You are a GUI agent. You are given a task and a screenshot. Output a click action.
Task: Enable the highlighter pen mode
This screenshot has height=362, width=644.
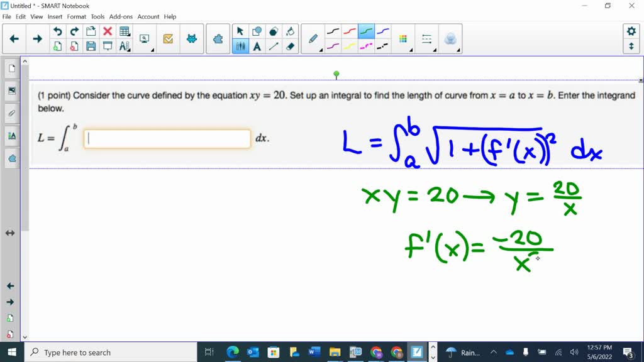(x=348, y=45)
